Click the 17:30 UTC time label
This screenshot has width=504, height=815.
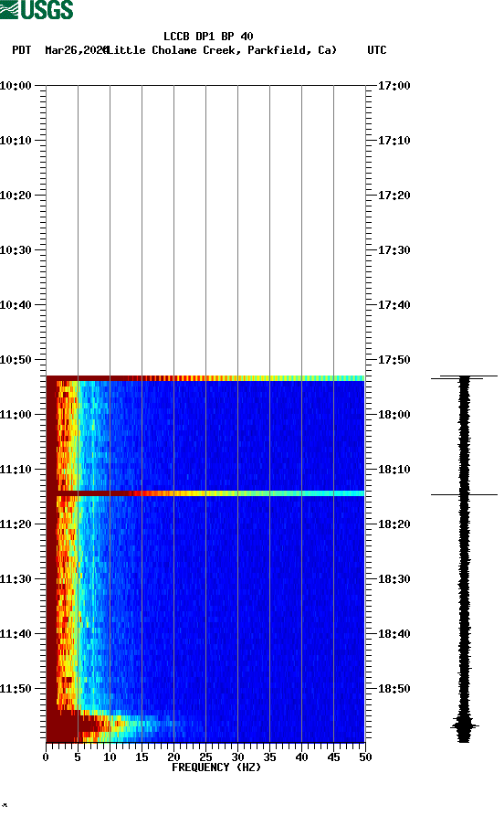point(394,250)
